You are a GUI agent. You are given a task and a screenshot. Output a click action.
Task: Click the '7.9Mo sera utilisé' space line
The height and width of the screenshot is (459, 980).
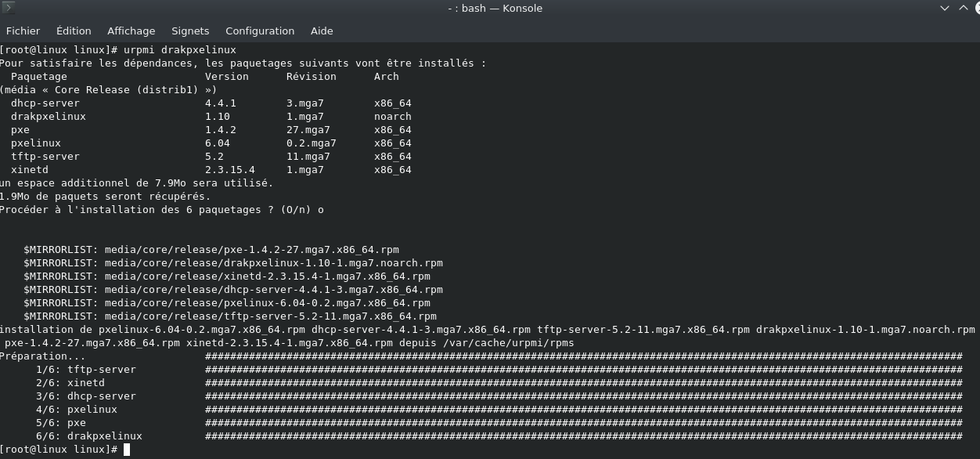136,183
